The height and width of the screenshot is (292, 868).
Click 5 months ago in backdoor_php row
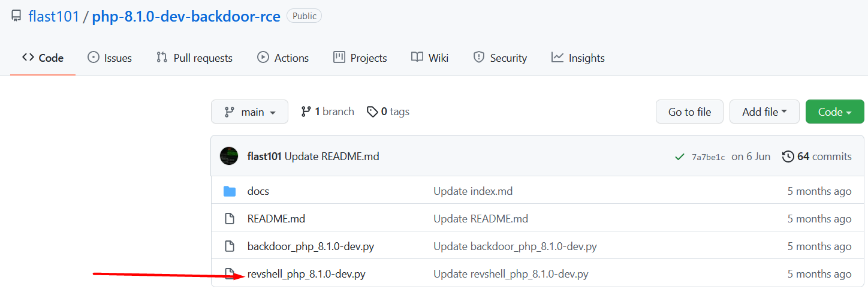tap(819, 246)
